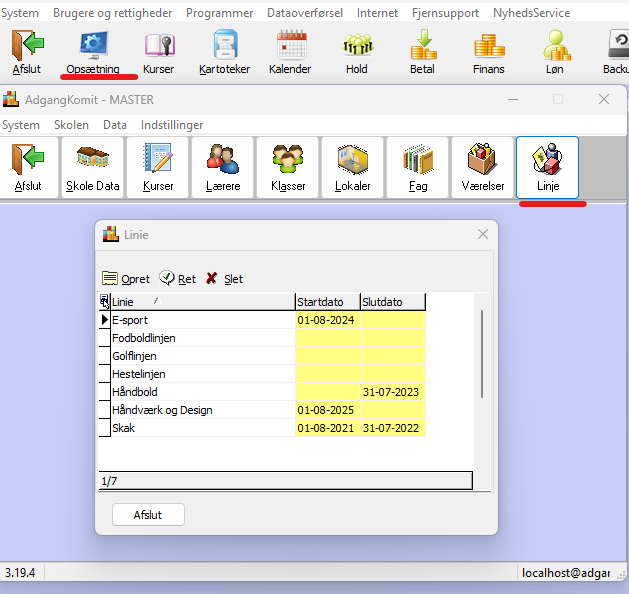Click the version 3.19.4 status field

click(22, 572)
